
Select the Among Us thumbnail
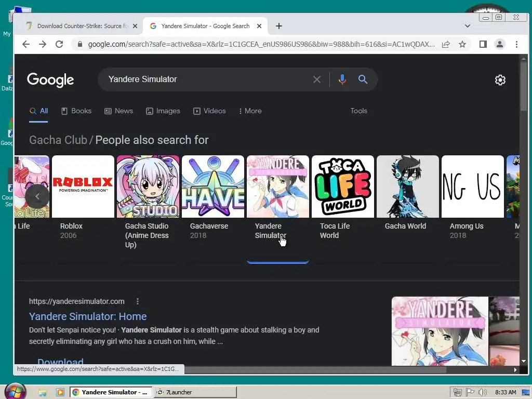click(x=473, y=187)
